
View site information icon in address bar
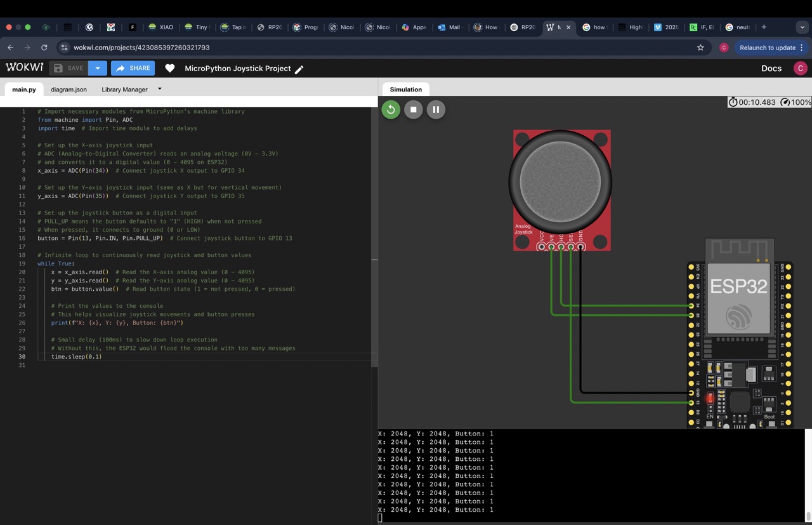(63, 48)
